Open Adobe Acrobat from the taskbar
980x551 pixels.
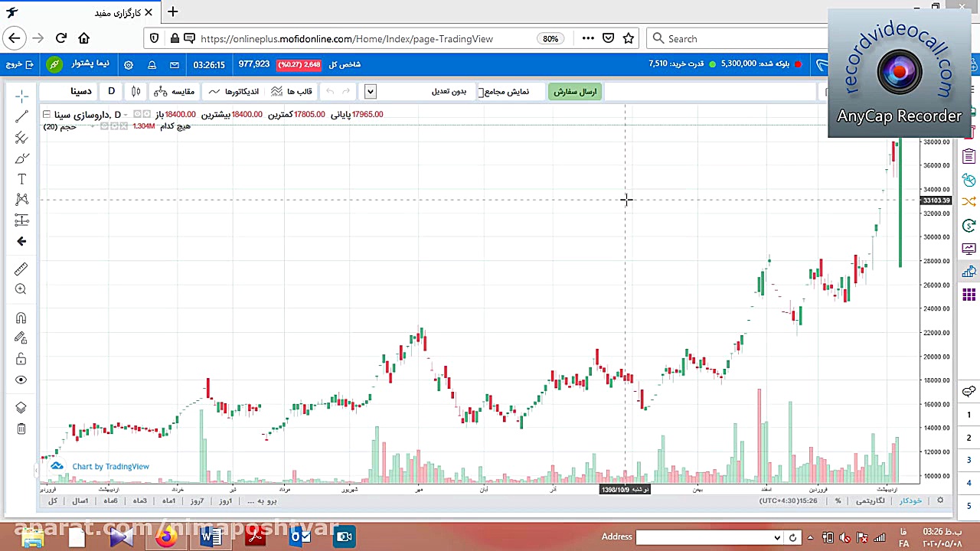(x=255, y=536)
